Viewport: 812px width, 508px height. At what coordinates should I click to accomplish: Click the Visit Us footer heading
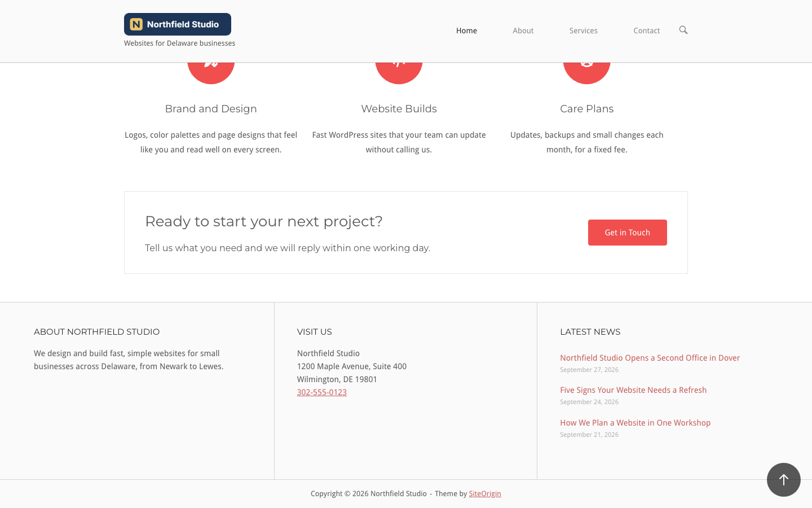coord(315,332)
